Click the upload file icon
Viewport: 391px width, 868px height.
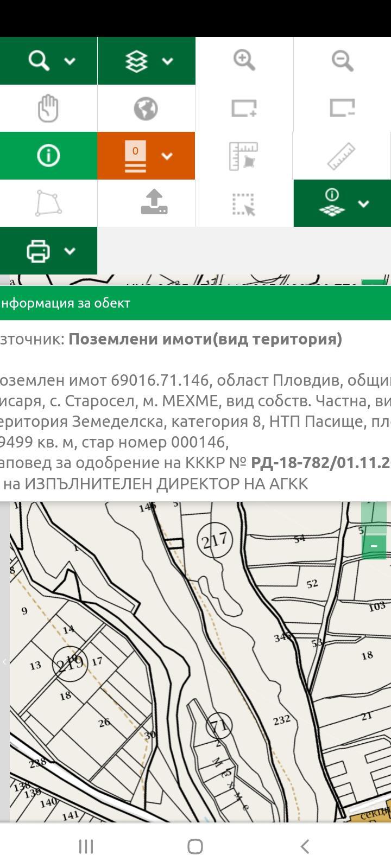click(x=154, y=202)
